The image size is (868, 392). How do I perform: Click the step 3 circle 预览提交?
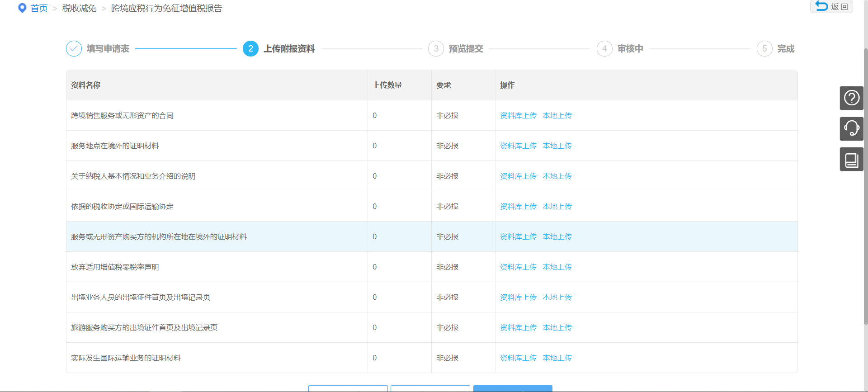coord(436,48)
